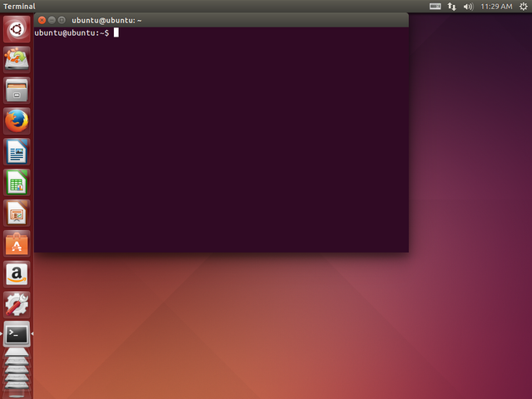Open System Settings gear and wrench icon
This screenshot has height=399, width=532.
(x=17, y=304)
